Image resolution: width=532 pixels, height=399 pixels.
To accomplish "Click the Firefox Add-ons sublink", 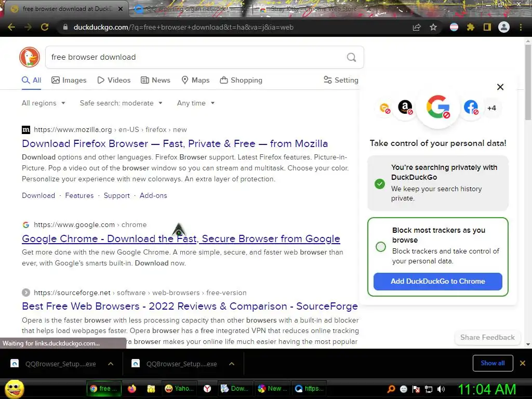I will [x=153, y=195].
